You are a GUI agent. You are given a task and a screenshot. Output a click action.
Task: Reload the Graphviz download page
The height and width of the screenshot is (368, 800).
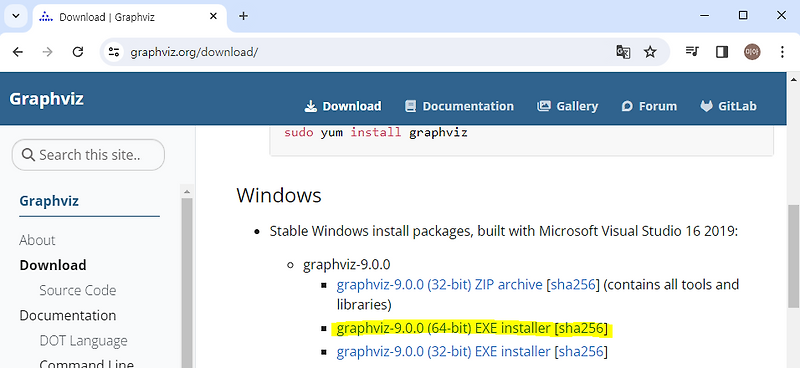78,52
